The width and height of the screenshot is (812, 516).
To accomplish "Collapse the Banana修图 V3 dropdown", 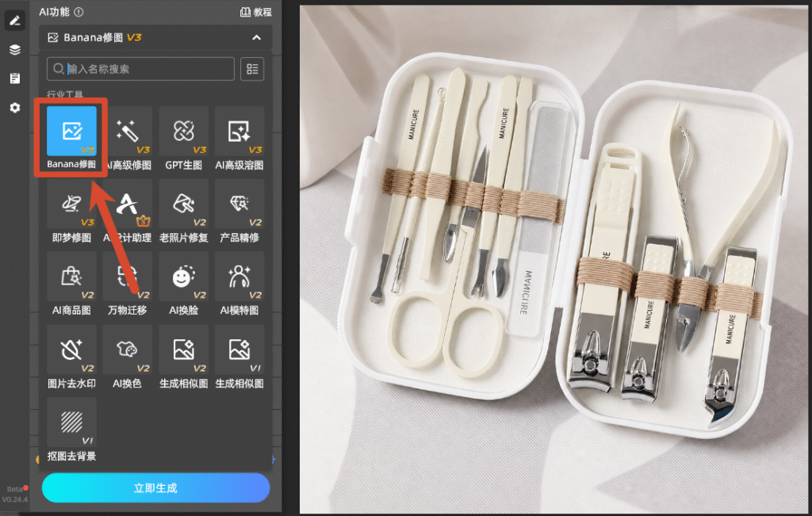I will coord(256,37).
